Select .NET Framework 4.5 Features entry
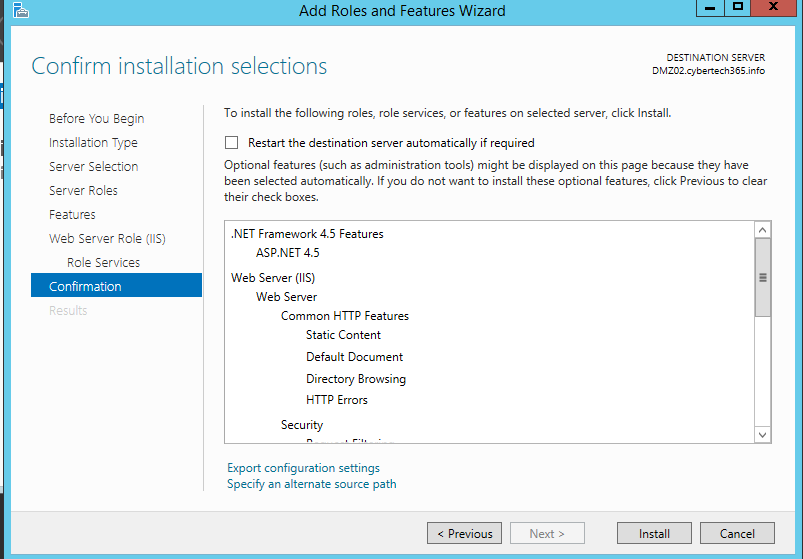This screenshot has width=803, height=559. [x=307, y=234]
